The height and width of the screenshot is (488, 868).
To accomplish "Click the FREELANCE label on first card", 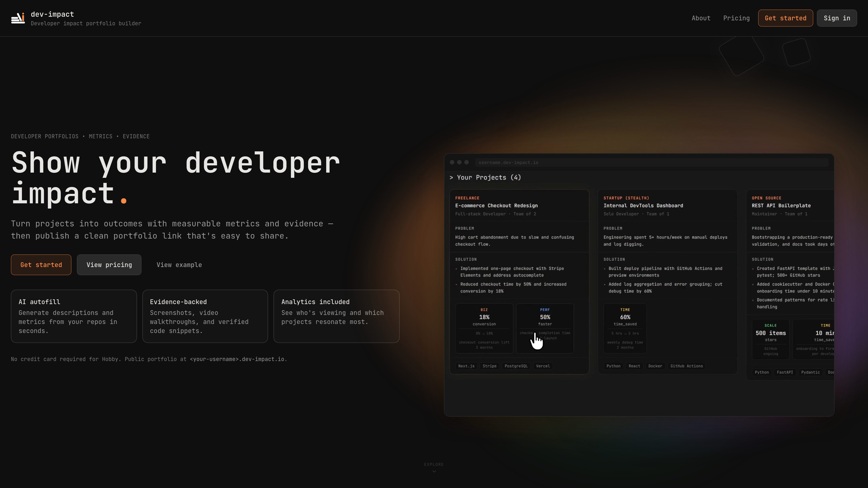I will tap(467, 198).
